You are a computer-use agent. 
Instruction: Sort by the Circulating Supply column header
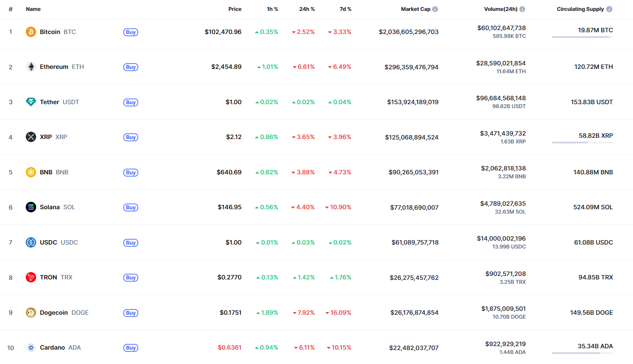point(580,9)
